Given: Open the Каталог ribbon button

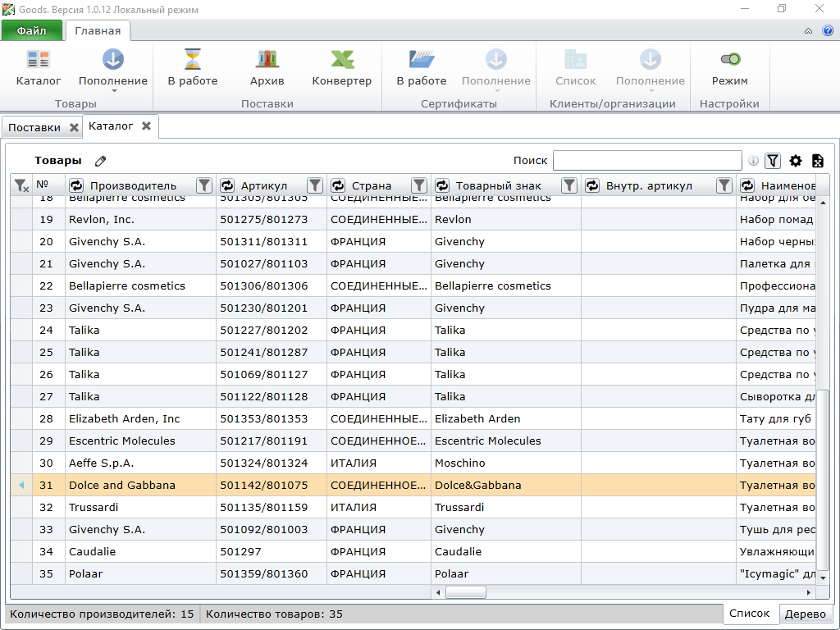Looking at the screenshot, I should [x=38, y=68].
